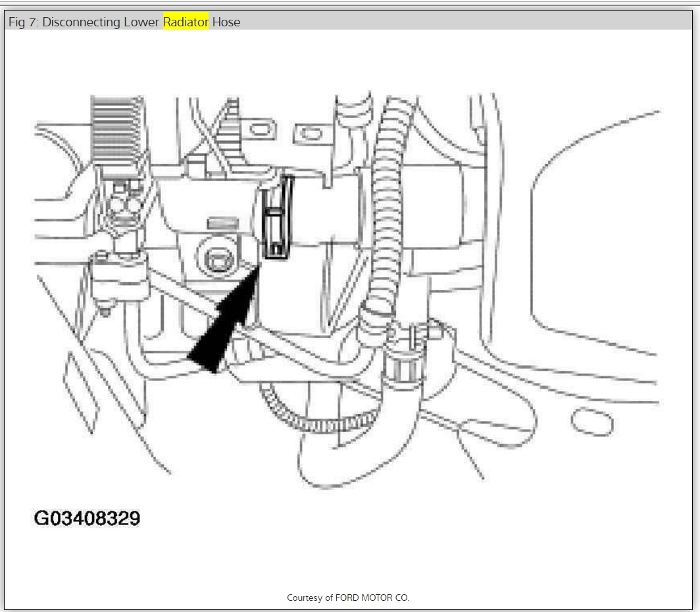The width and height of the screenshot is (700, 612).
Task: Click the 'Fig 7: Disconnecting Lower Radiator Hose' title
Action: 124,22
